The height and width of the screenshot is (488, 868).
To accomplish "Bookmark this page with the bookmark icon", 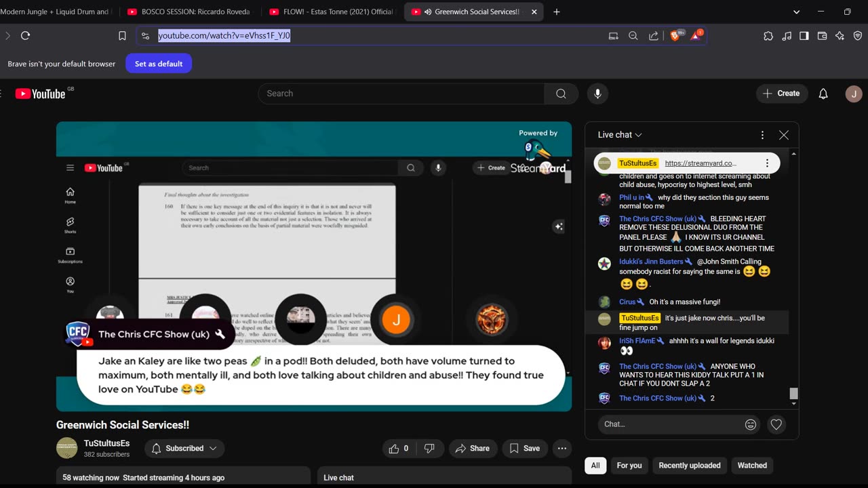I will tap(122, 36).
